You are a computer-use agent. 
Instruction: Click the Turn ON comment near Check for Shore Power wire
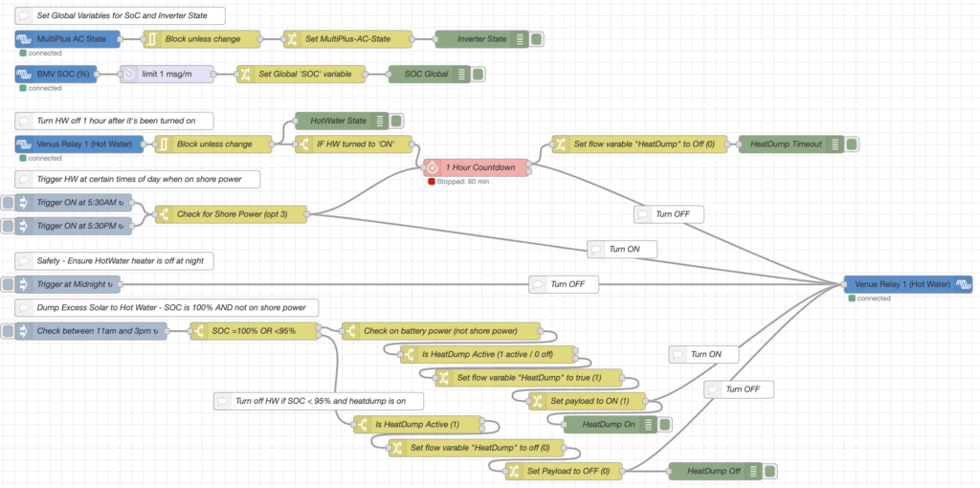(622, 249)
